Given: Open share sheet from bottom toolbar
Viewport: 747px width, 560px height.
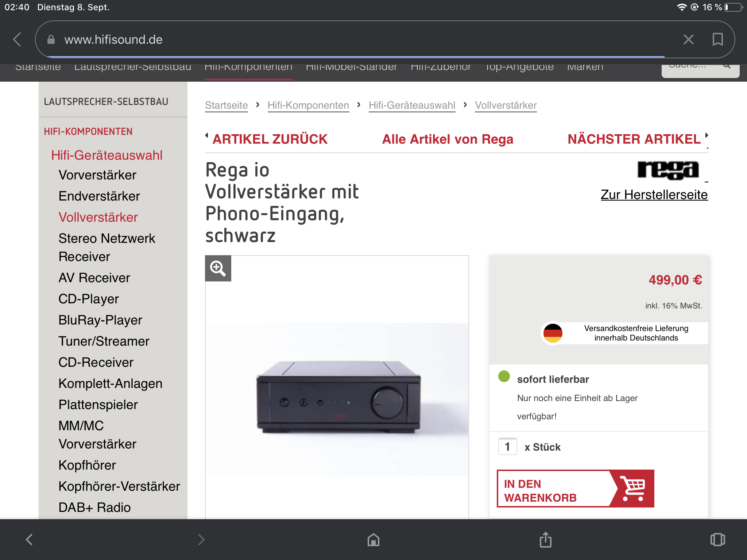Looking at the screenshot, I should click(x=546, y=540).
